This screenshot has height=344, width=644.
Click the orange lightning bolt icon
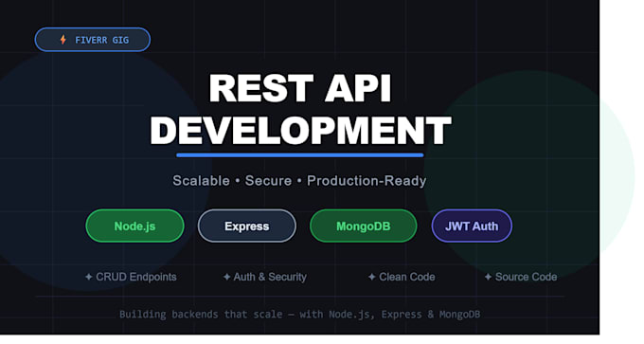click(x=63, y=40)
